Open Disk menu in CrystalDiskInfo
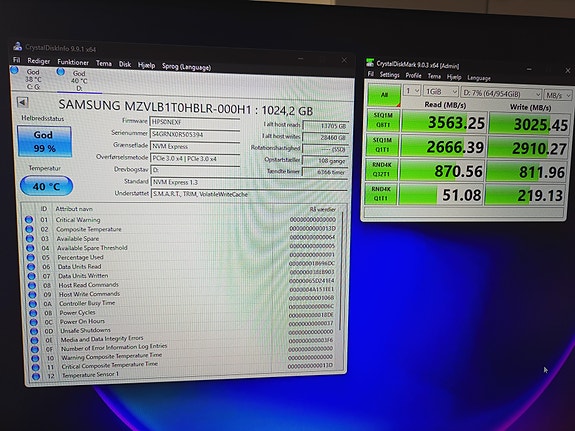Viewport: 575px width, 431px height. point(125,64)
